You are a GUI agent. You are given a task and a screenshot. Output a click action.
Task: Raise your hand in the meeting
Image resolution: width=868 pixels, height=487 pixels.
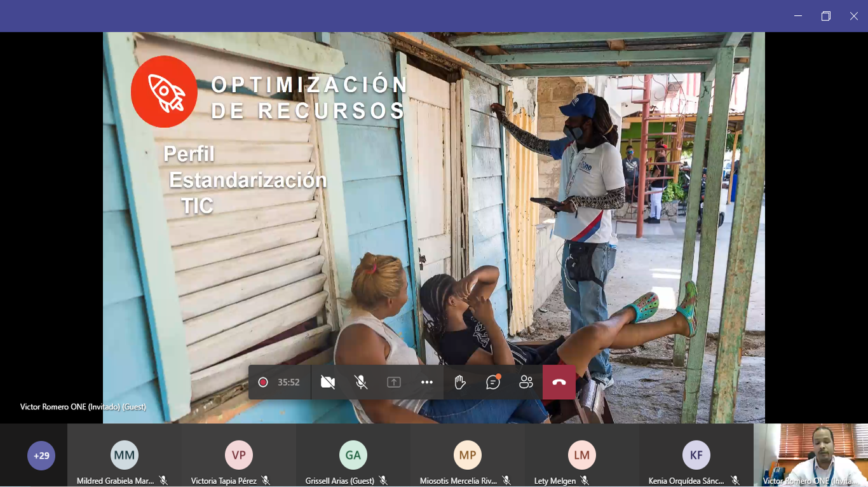tap(460, 382)
